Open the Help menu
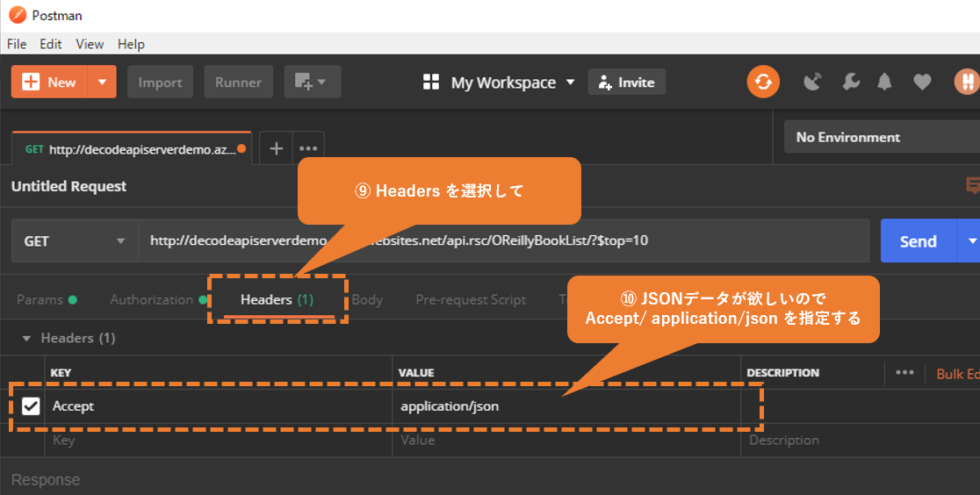Image resolution: width=980 pixels, height=495 pixels. (131, 44)
